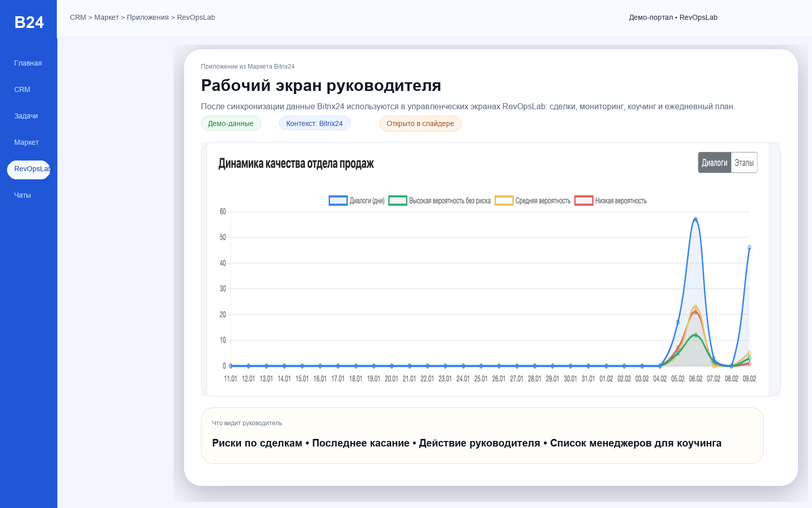Click the Демо-данные badge
Viewport: 812px width, 508px height.
pos(231,123)
